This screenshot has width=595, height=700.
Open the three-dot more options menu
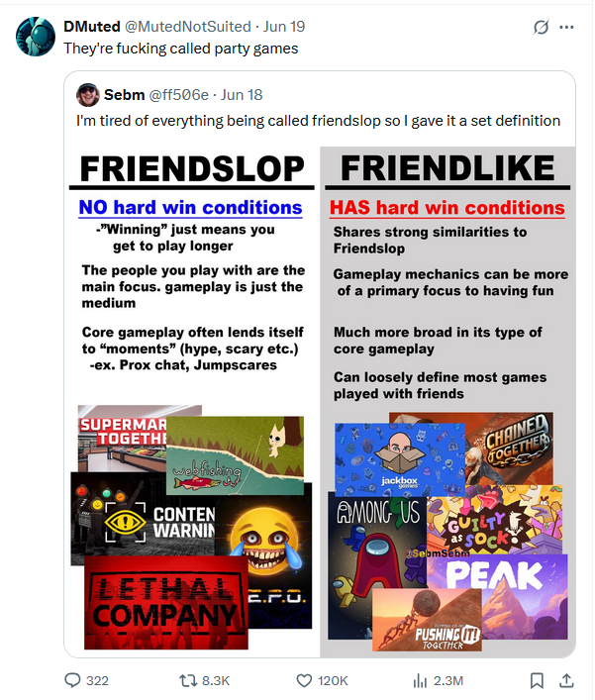(x=566, y=28)
